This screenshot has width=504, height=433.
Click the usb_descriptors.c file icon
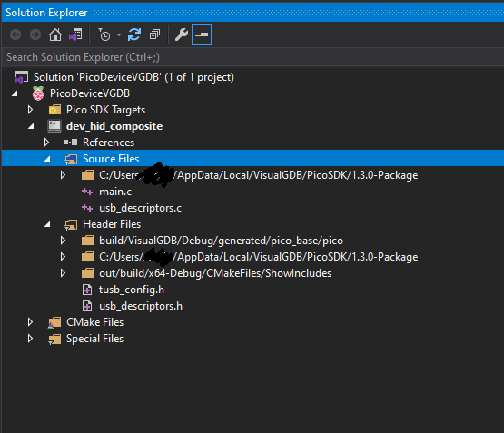87,208
